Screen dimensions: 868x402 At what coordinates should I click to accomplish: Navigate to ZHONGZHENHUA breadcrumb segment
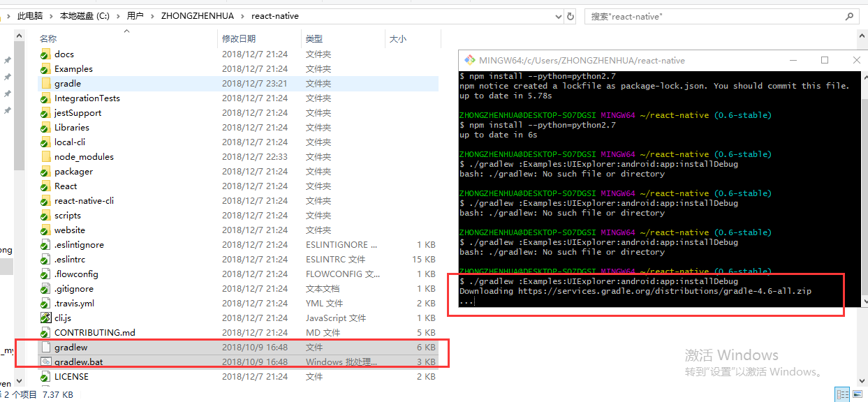coord(198,15)
